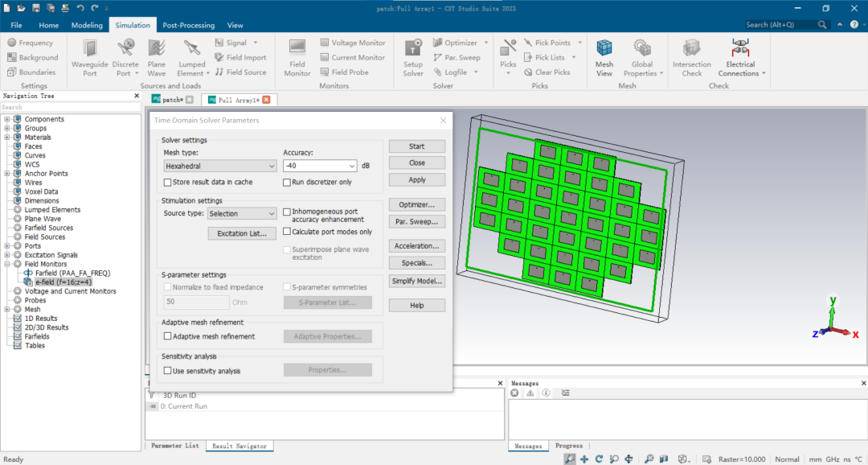Viewport: 868px width, 465px height.
Task: Click the Lumped Element icon
Action: pos(191,56)
